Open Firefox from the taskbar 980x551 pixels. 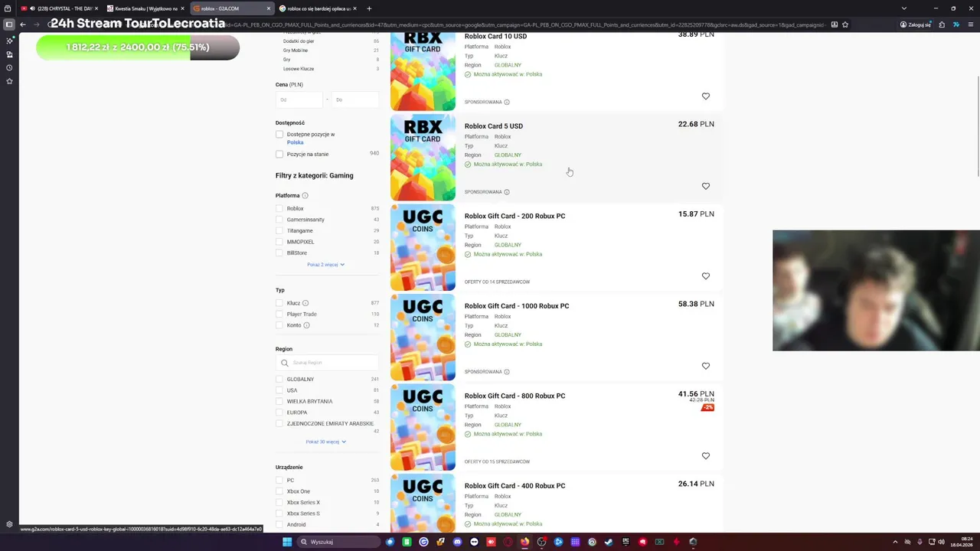(x=524, y=542)
